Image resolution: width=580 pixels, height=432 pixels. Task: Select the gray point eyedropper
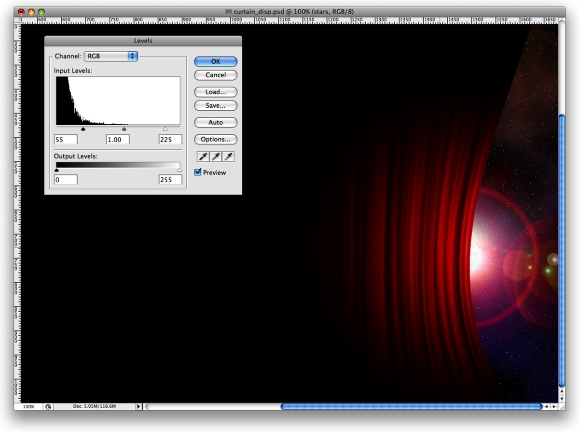(x=216, y=156)
